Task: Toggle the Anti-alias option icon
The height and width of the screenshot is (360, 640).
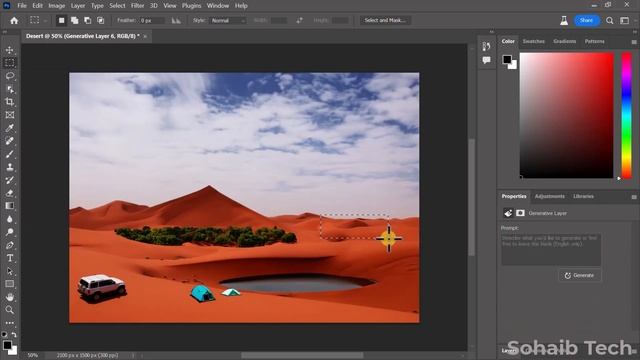Action: click(x=176, y=20)
